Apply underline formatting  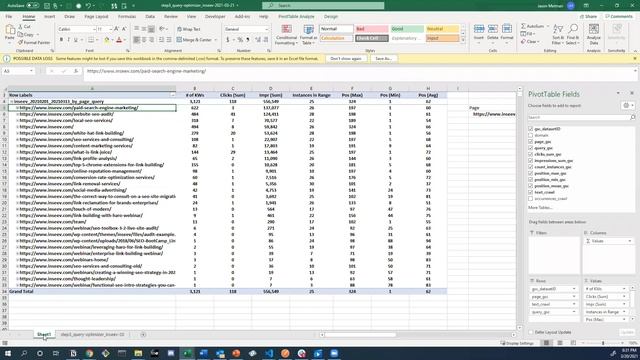coord(76,40)
